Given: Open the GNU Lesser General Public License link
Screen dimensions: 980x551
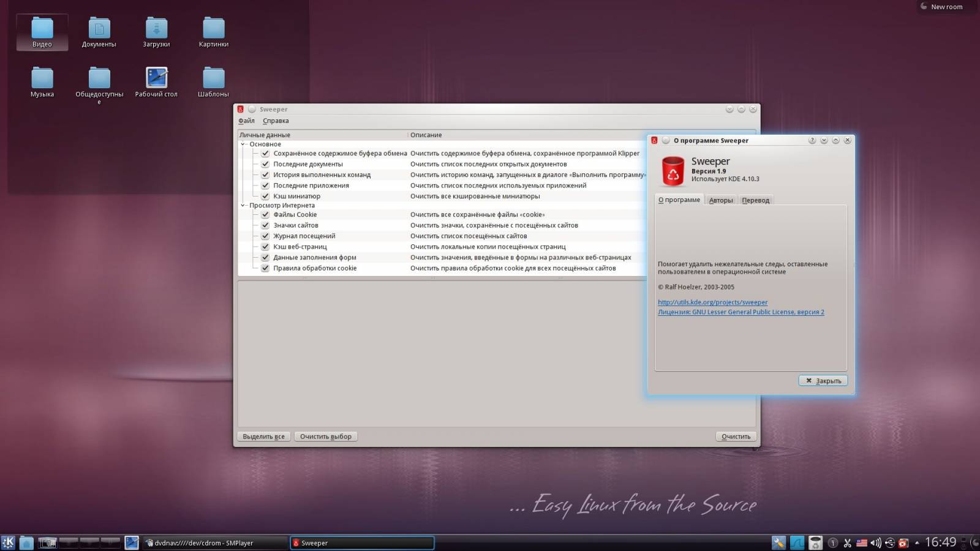Looking at the screenshot, I should pyautogui.click(x=741, y=312).
